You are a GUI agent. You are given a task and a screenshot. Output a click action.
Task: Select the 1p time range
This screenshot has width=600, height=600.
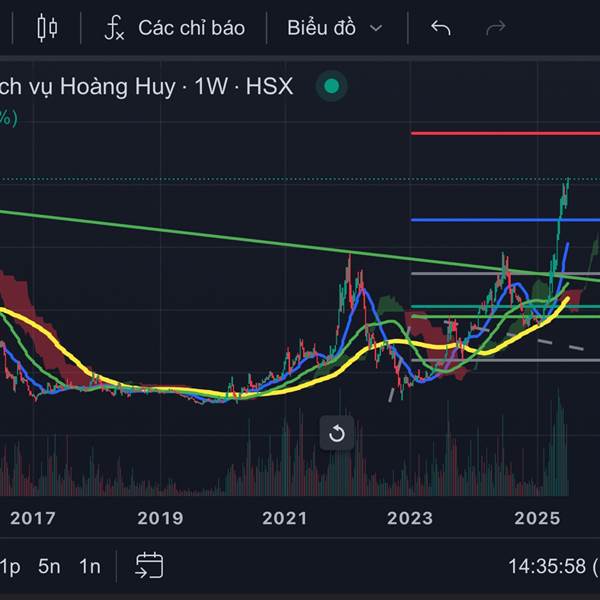[10, 567]
